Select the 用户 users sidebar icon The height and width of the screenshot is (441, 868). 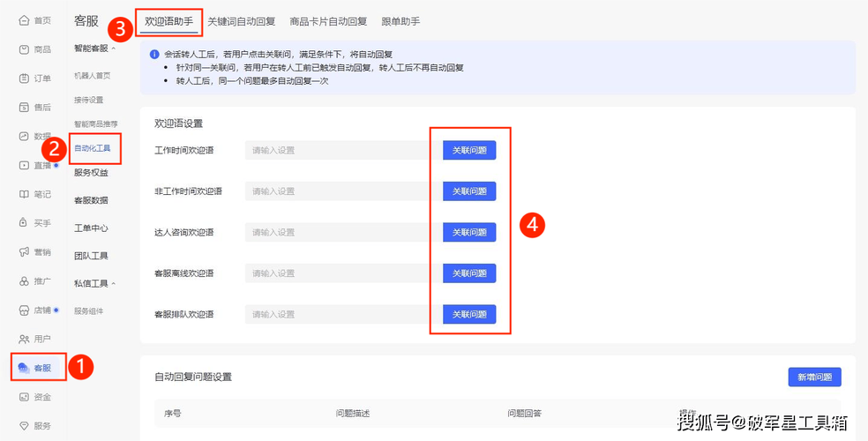(x=24, y=339)
